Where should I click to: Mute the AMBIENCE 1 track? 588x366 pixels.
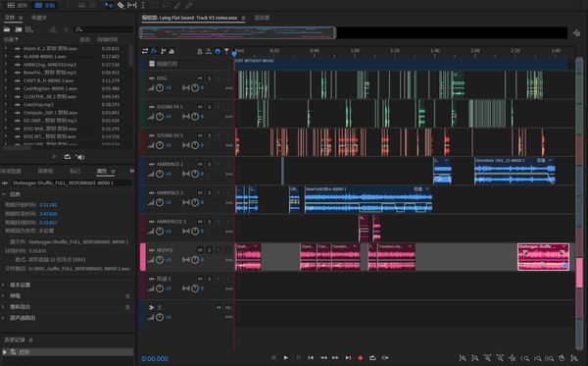point(200,164)
